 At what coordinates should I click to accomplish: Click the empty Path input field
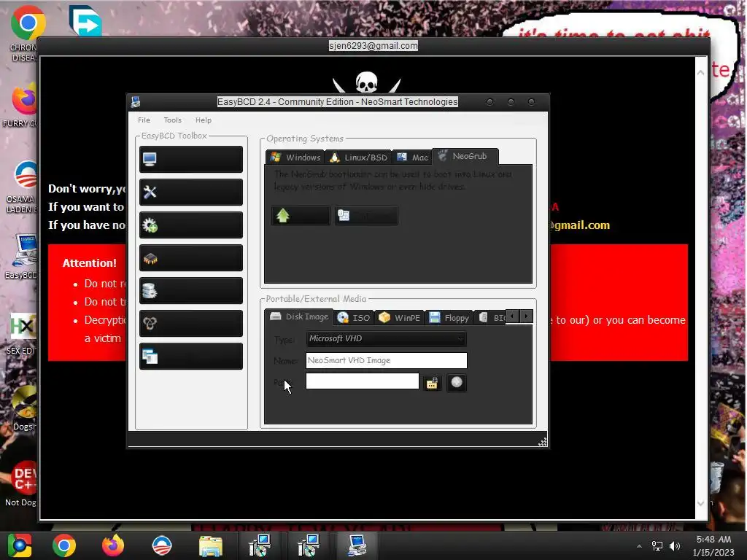click(363, 381)
